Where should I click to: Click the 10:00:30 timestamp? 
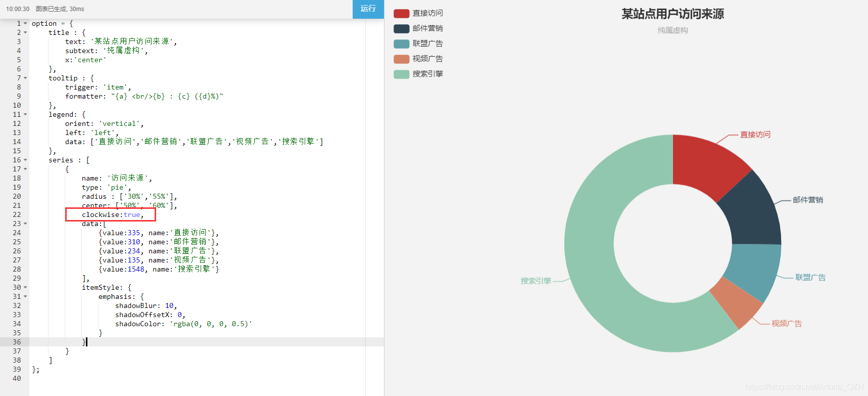click(18, 9)
